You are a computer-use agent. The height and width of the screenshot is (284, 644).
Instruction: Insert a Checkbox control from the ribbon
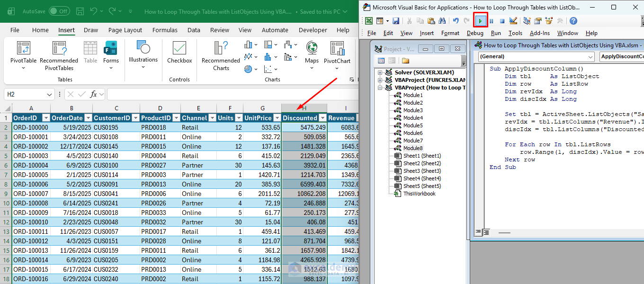(179, 52)
